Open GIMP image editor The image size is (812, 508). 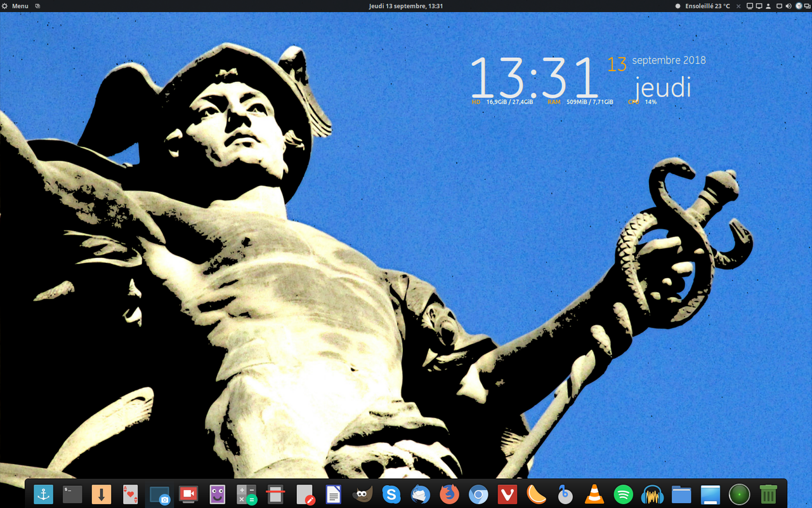click(x=362, y=494)
